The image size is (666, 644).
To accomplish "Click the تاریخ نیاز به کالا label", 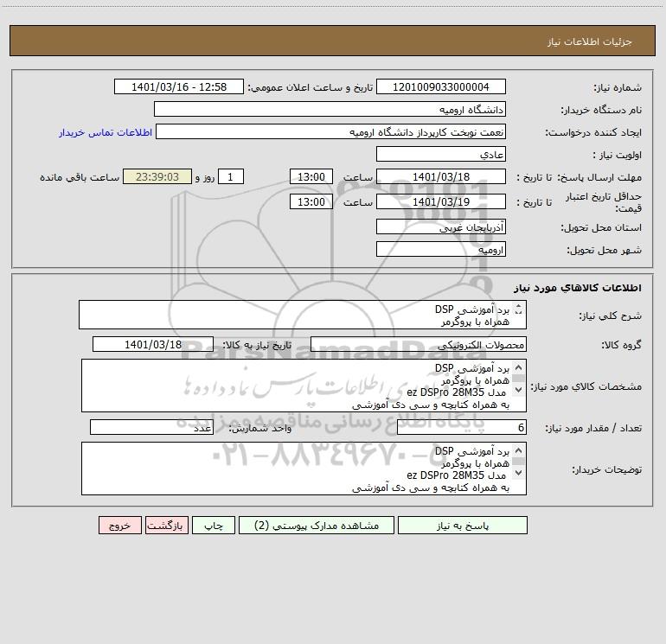I will (x=257, y=345).
